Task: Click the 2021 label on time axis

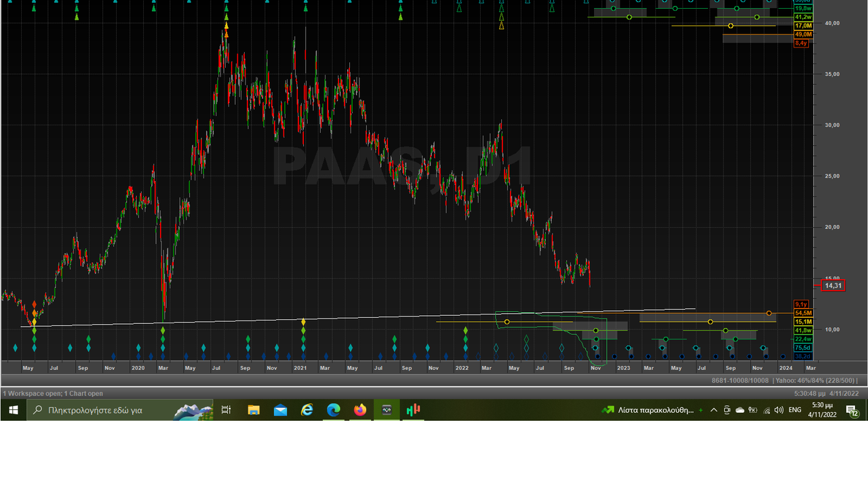Action: (300, 368)
